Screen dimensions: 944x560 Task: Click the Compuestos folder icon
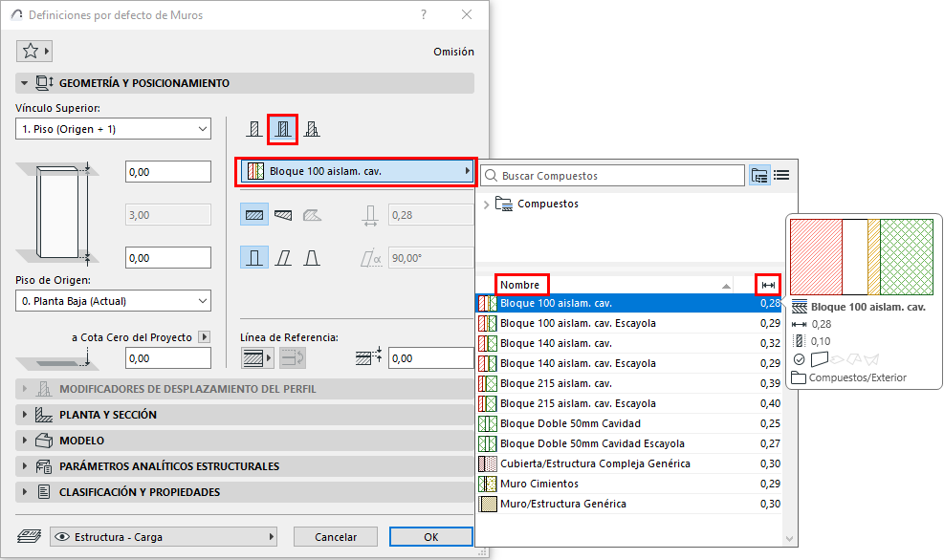pyautogui.click(x=503, y=204)
